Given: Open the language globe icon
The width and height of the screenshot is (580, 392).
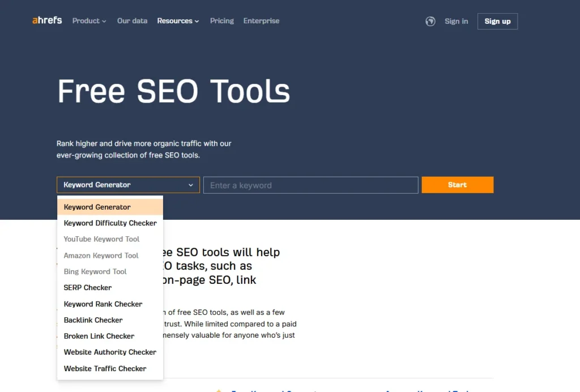Looking at the screenshot, I should [430, 22].
